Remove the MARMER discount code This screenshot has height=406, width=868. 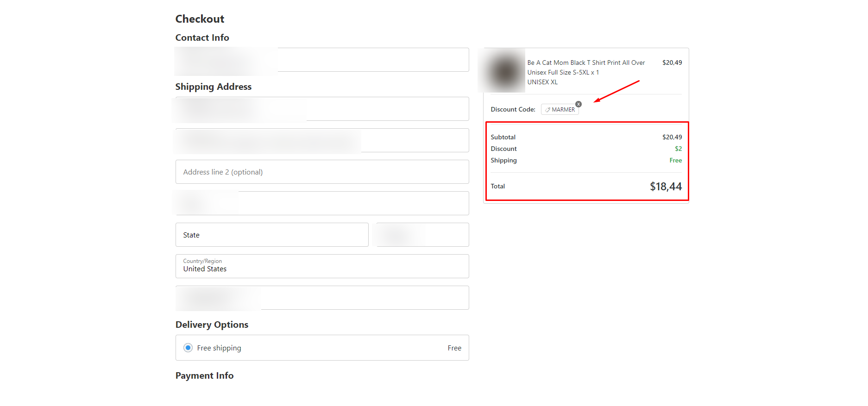(x=579, y=104)
